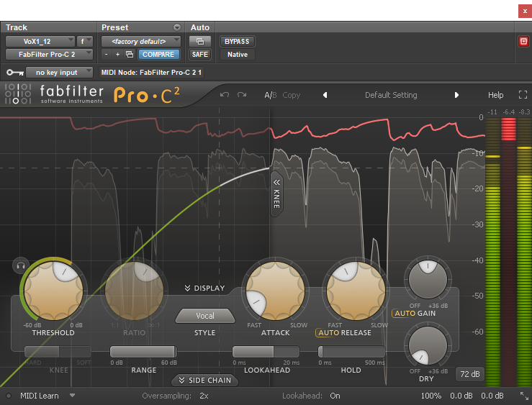Open the insert position f dropdown

(84, 41)
